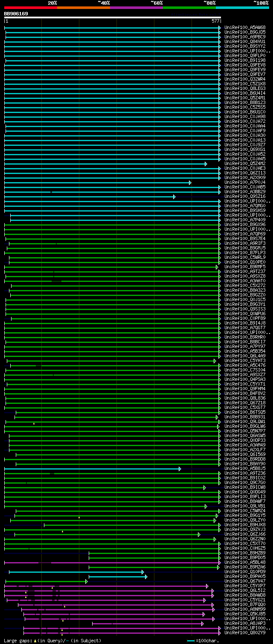
Task: Open UniRef100_Q9LVB1 entry
Action: pyautogui.click(x=245, y=506)
